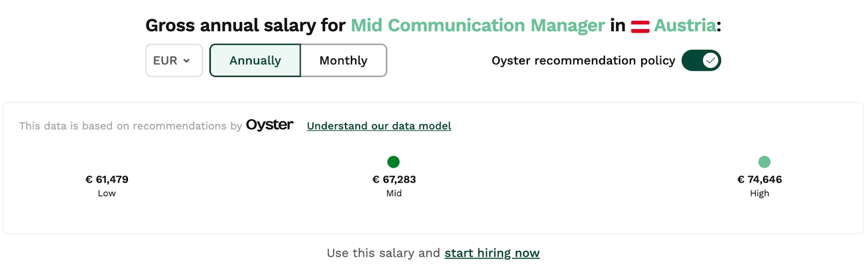868x272 pixels.
Task: Switch to the Monthly salary view
Action: 343,61
